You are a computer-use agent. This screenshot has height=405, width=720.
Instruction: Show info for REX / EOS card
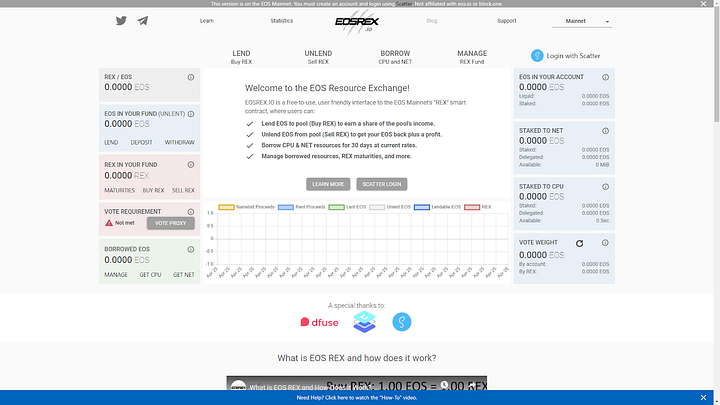coord(191,77)
